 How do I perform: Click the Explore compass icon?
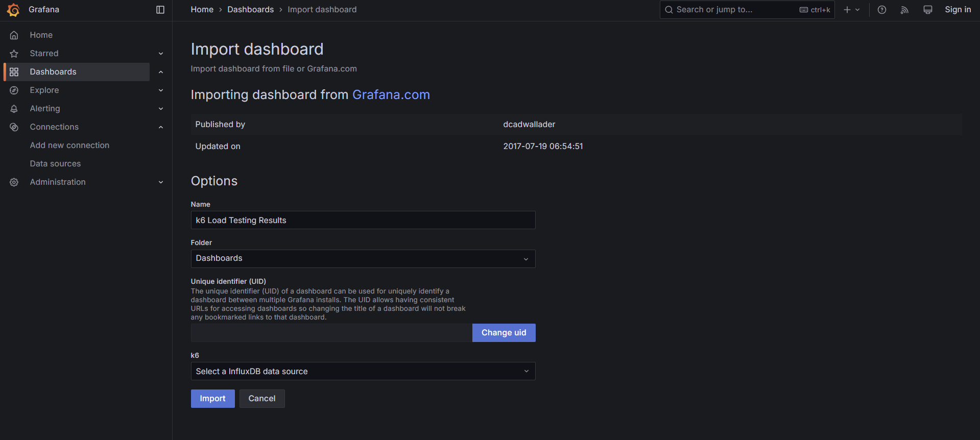[x=14, y=90]
